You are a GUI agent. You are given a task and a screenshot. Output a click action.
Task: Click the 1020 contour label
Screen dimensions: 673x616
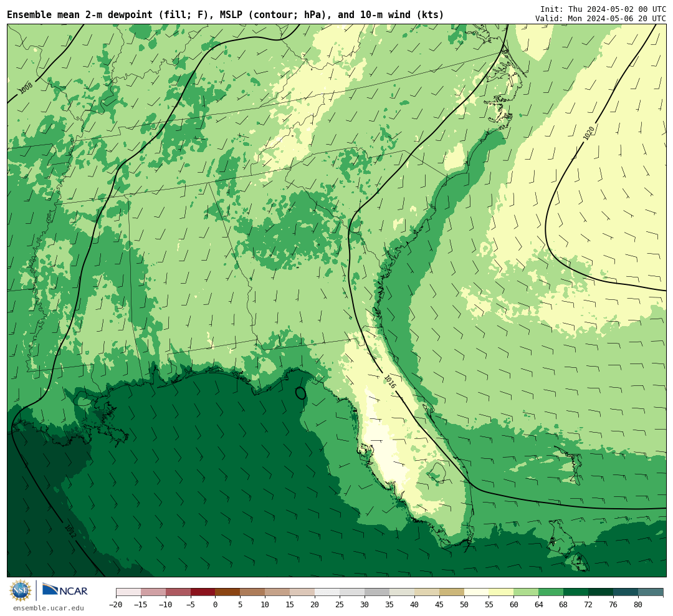tap(589, 133)
